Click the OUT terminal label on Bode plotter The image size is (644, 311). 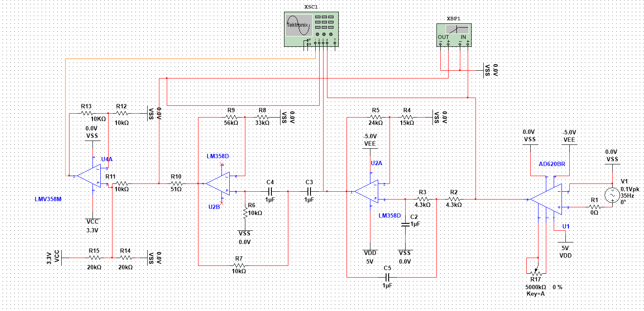tap(443, 37)
